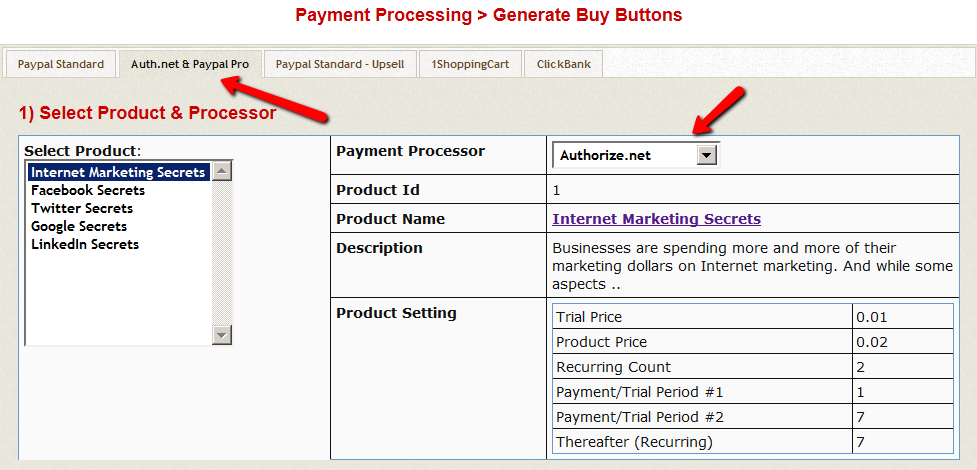Click the Recurring Count value cell
977x470 pixels.
click(x=902, y=367)
